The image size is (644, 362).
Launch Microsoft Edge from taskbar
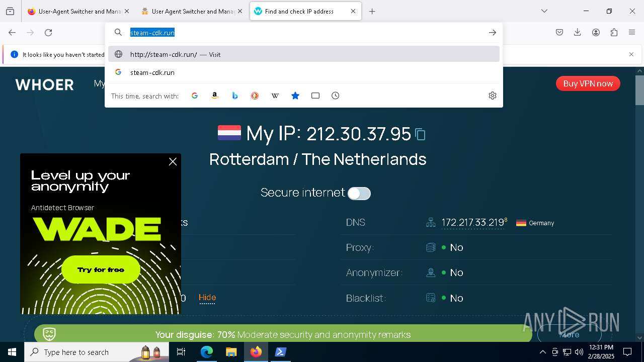[207, 352]
